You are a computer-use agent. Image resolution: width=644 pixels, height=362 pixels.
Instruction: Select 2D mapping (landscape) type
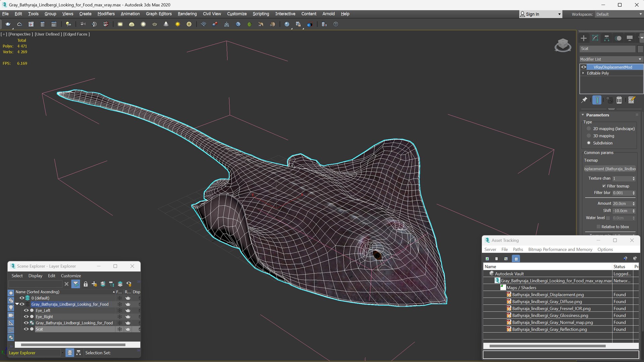point(589,129)
